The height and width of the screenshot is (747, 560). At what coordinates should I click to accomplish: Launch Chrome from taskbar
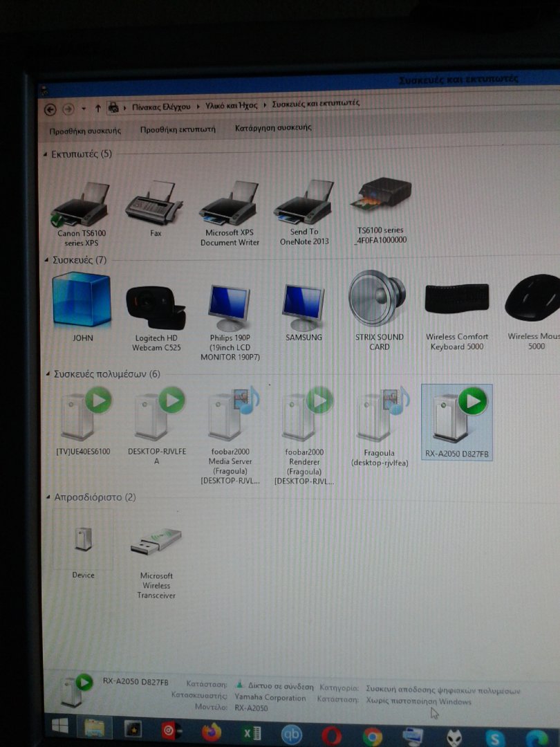(373, 737)
